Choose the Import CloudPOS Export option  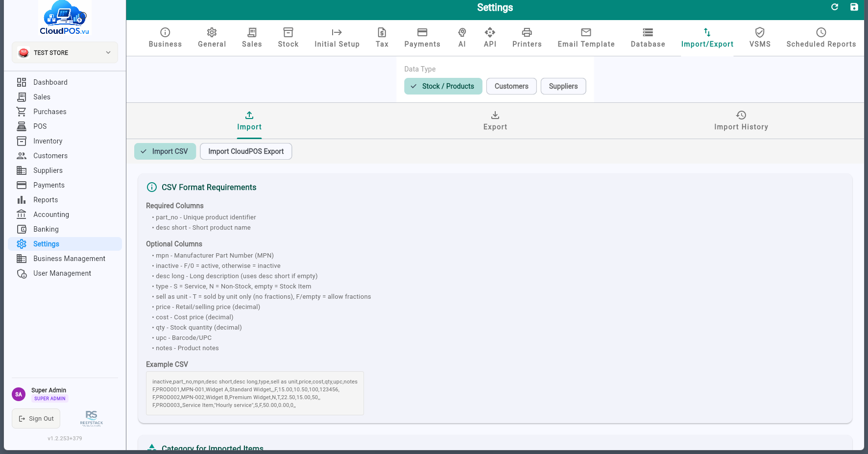tap(246, 151)
